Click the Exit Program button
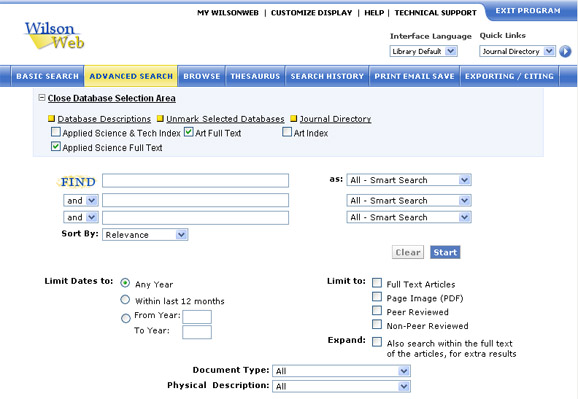Image resolution: width=578 pixels, height=399 pixels. 528,11
